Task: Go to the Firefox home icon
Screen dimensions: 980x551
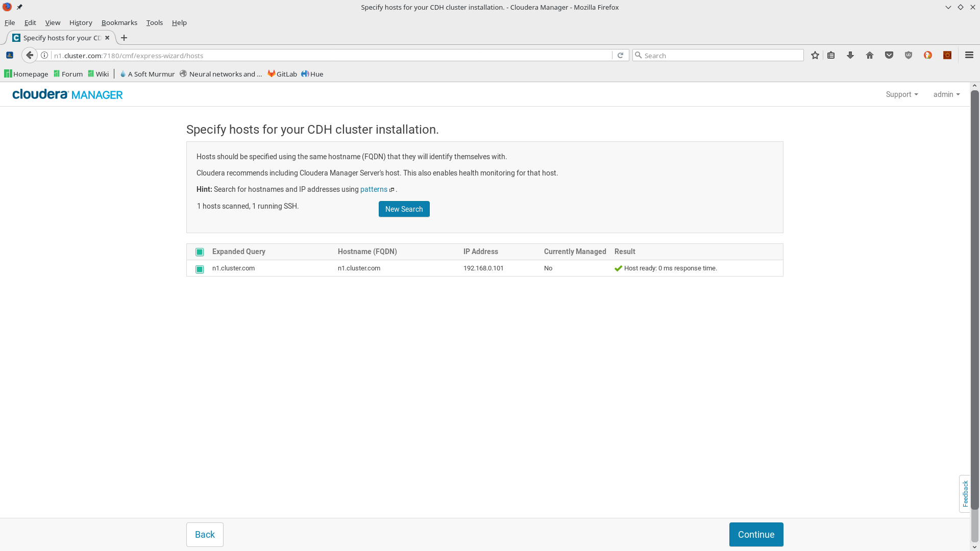Action: pyautogui.click(x=870, y=55)
